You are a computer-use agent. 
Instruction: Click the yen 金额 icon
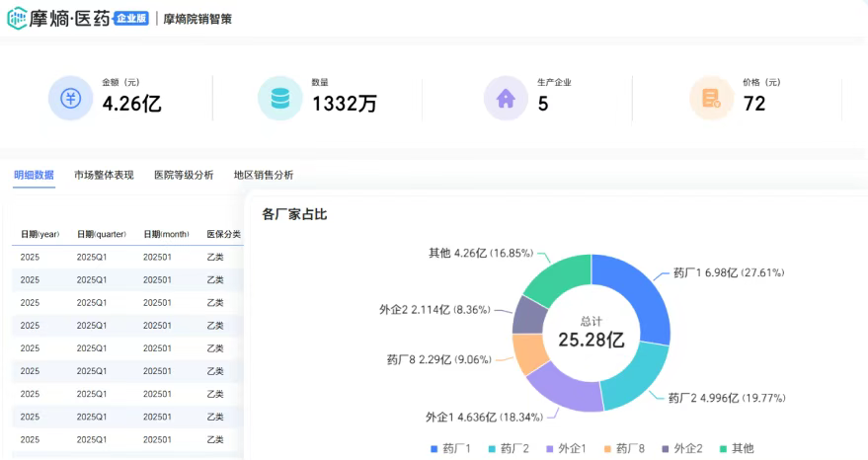point(70,99)
